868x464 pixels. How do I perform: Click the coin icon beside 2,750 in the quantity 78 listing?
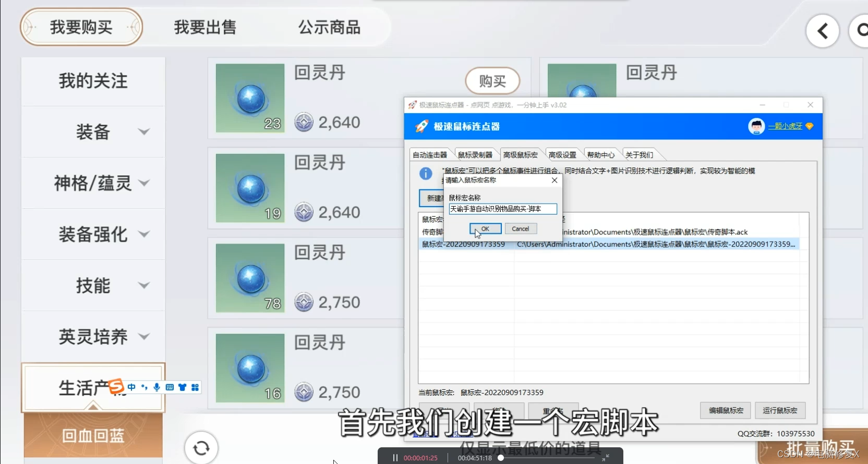pyautogui.click(x=304, y=302)
